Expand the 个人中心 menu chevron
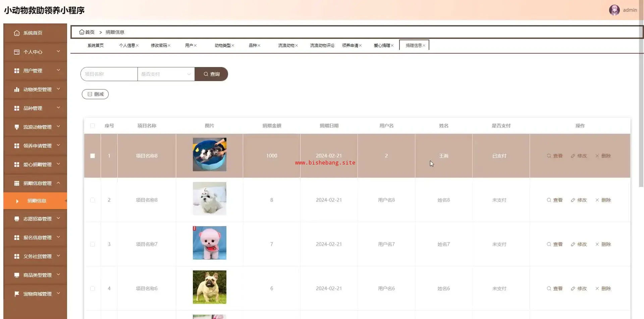 [x=58, y=51]
